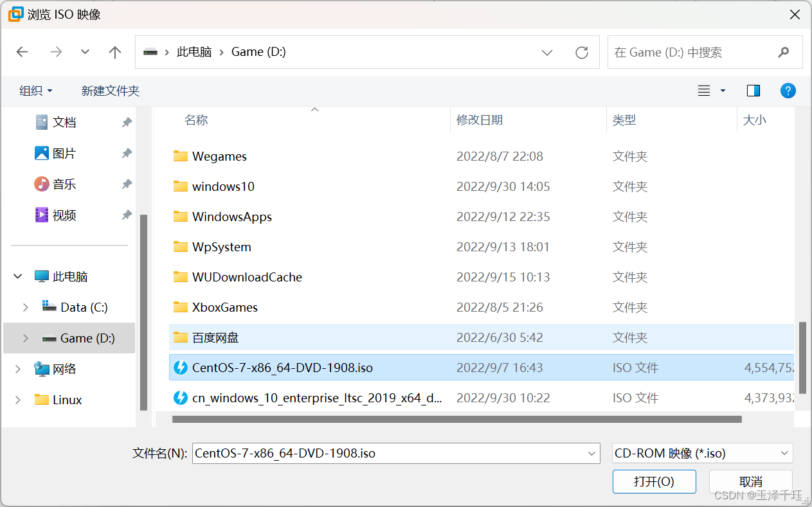Focus the Game (D:) search box

(705, 52)
